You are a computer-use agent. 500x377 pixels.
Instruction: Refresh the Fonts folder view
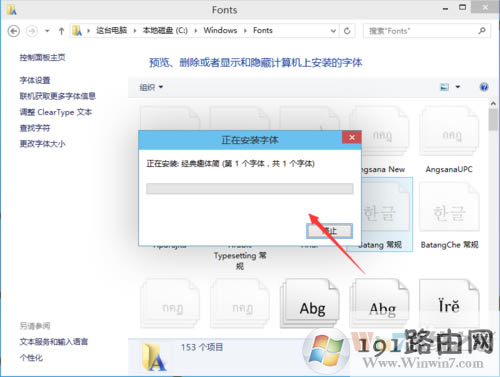pyautogui.click(x=347, y=31)
